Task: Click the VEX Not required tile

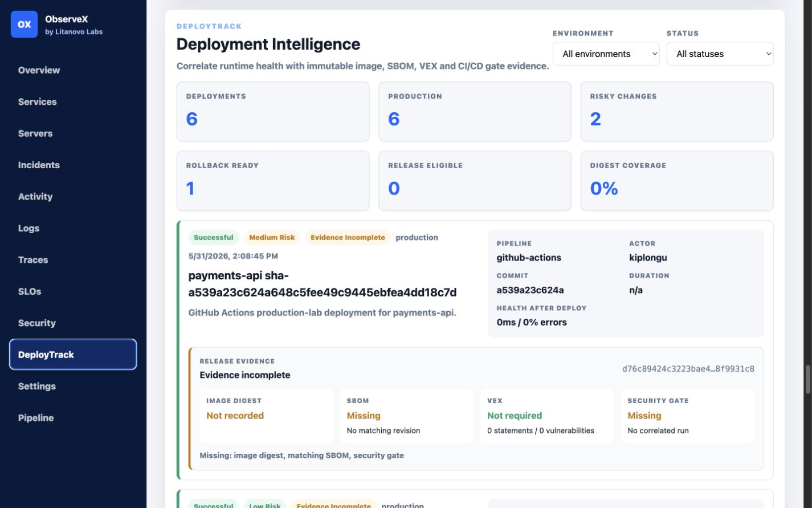Action: 547,416
